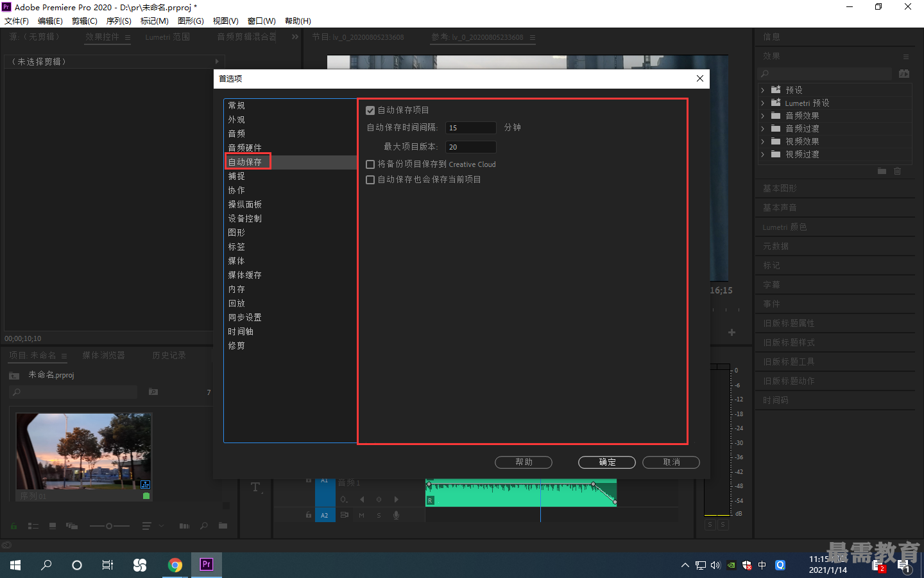Open the (未选择剪辑) source dropdown arrow
The width and height of the screenshot is (924, 578).
tap(217, 62)
